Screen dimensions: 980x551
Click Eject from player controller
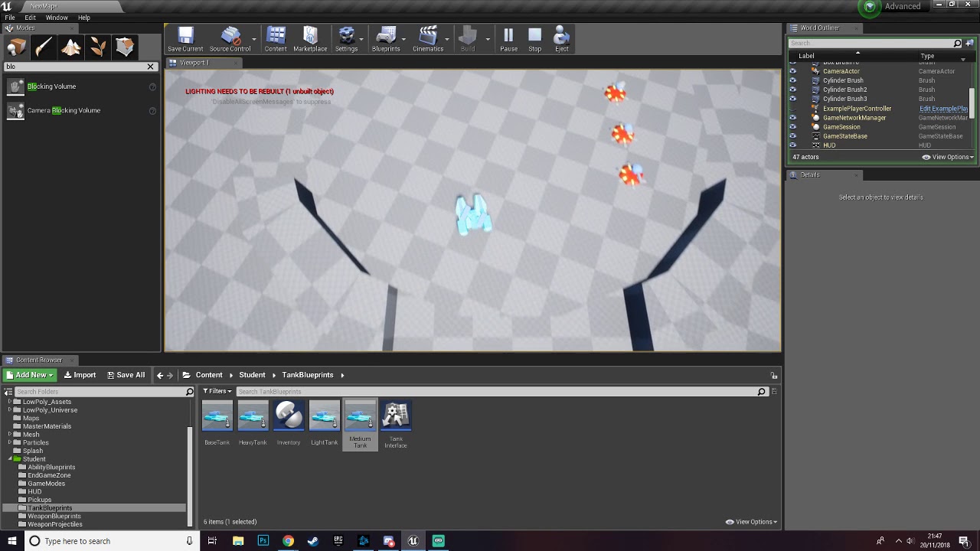point(561,40)
